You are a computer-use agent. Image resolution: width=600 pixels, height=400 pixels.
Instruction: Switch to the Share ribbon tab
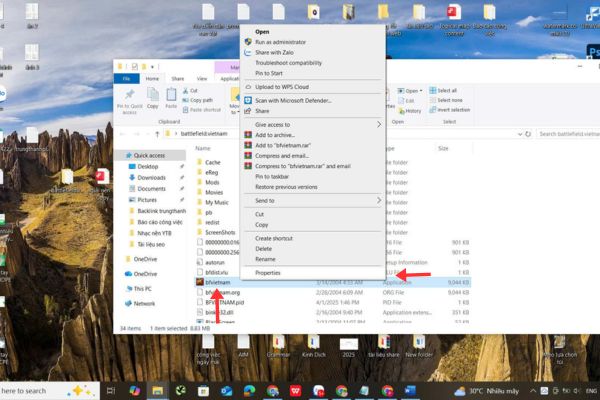pyautogui.click(x=178, y=78)
